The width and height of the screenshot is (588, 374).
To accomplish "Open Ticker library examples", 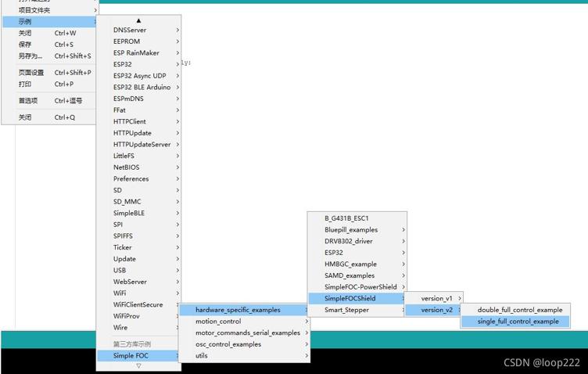I will point(138,247).
